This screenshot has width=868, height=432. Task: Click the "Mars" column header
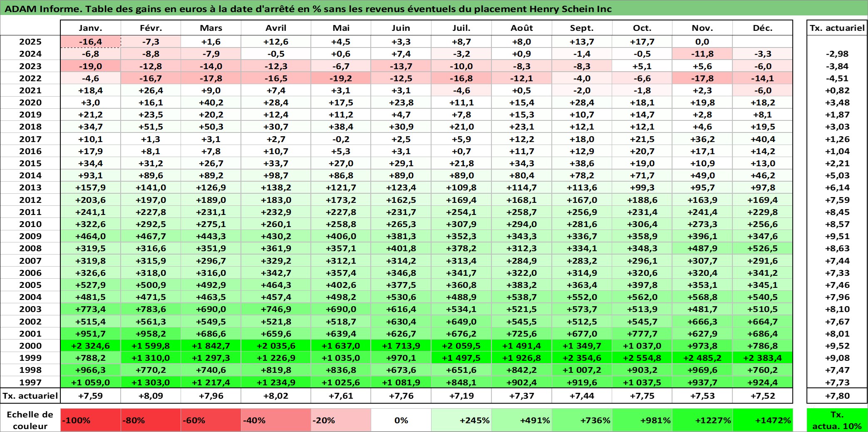tap(211, 28)
